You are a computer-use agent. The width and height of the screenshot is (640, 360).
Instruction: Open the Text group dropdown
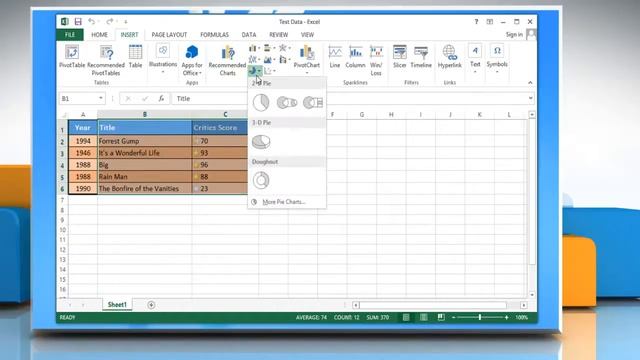click(475, 59)
